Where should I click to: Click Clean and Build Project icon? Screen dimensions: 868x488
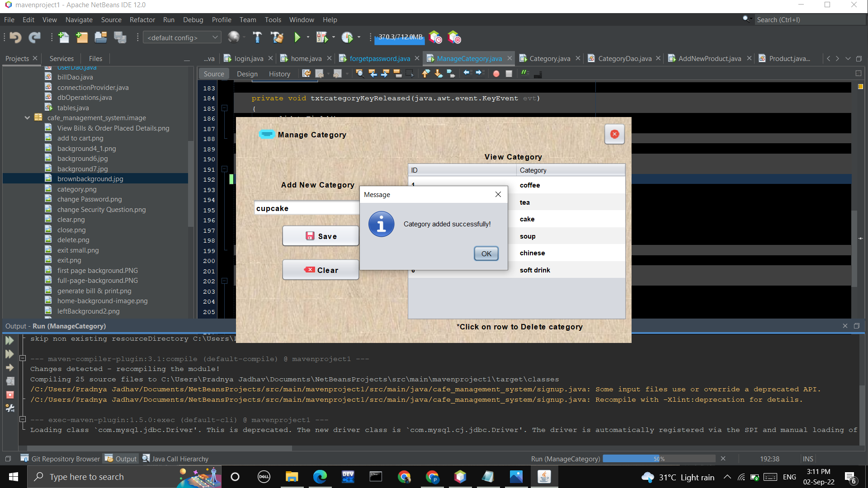[277, 38]
